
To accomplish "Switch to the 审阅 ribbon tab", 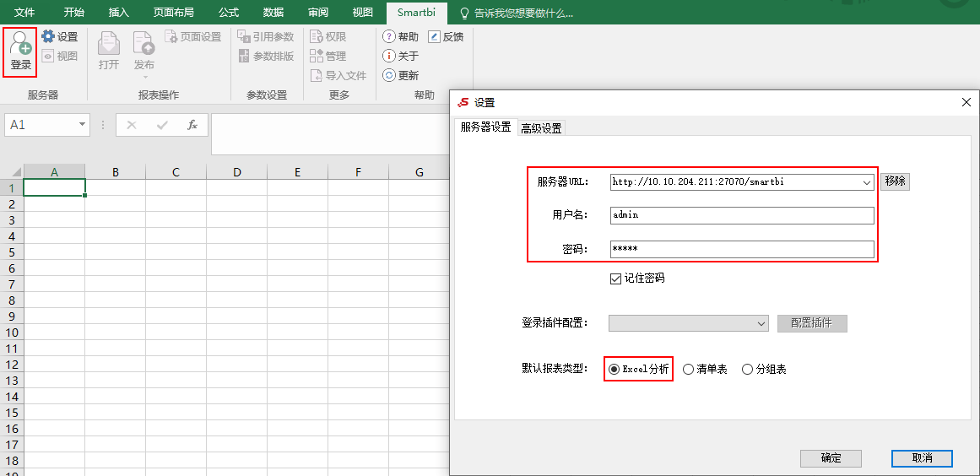I will pyautogui.click(x=318, y=13).
